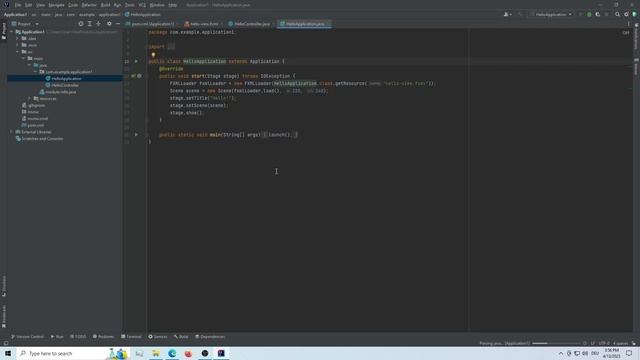Screen dimensions: 640x360
Task: Start debugging with the Debug bug icon
Action: click(x=589, y=14)
